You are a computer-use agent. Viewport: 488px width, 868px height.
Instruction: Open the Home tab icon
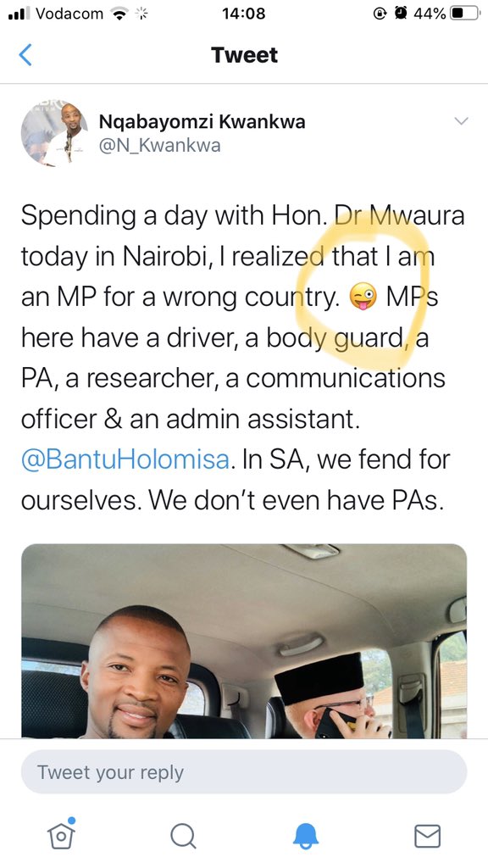point(61,834)
